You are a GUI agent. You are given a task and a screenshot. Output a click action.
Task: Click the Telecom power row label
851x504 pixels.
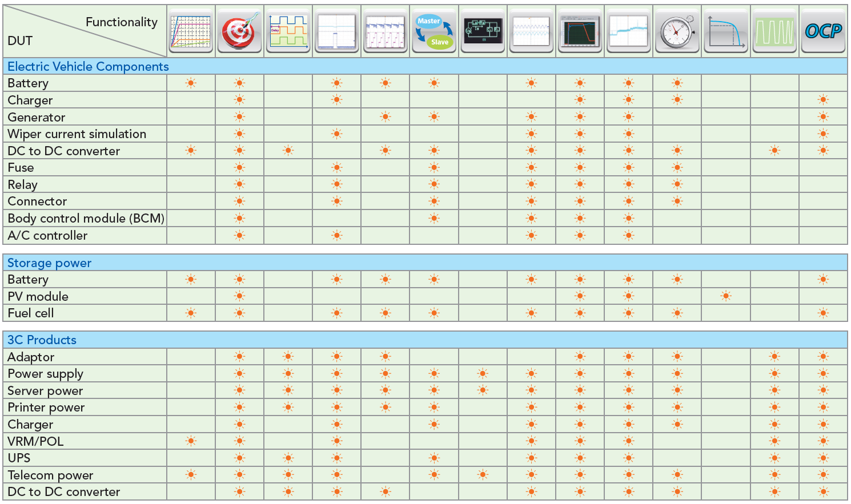pos(50,475)
